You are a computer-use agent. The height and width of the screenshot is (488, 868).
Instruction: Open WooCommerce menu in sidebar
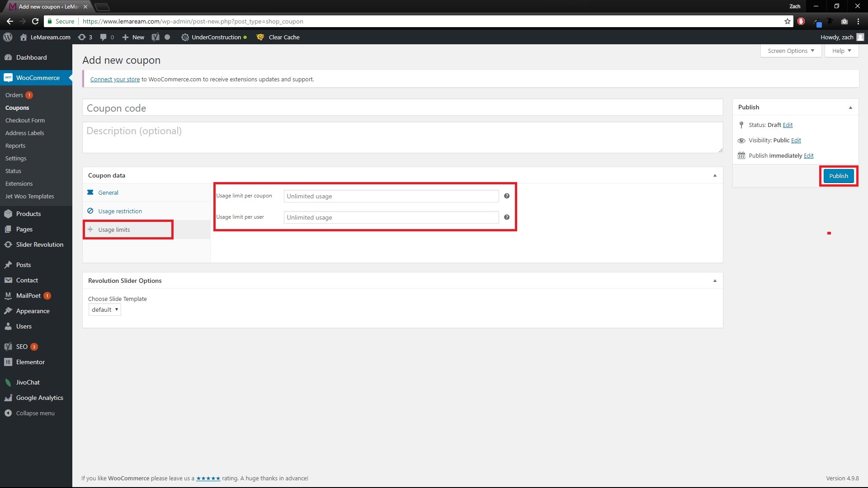pyautogui.click(x=36, y=78)
